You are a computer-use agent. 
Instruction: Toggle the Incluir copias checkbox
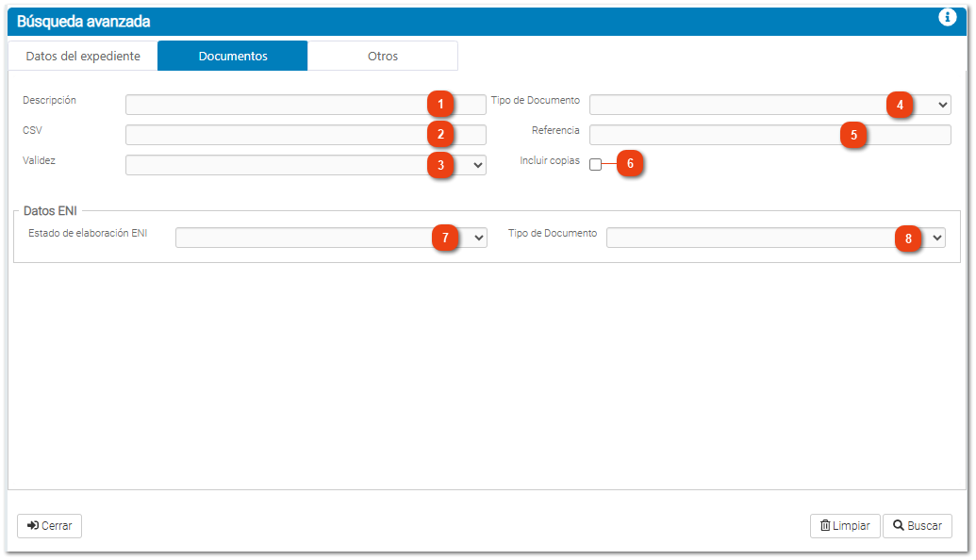[596, 164]
